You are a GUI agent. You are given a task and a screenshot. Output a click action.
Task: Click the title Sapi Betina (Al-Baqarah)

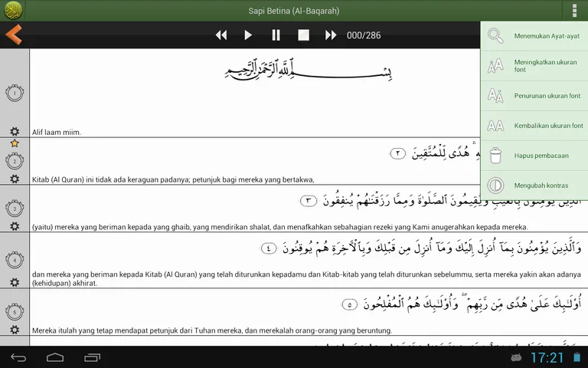(x=294, y=11)
